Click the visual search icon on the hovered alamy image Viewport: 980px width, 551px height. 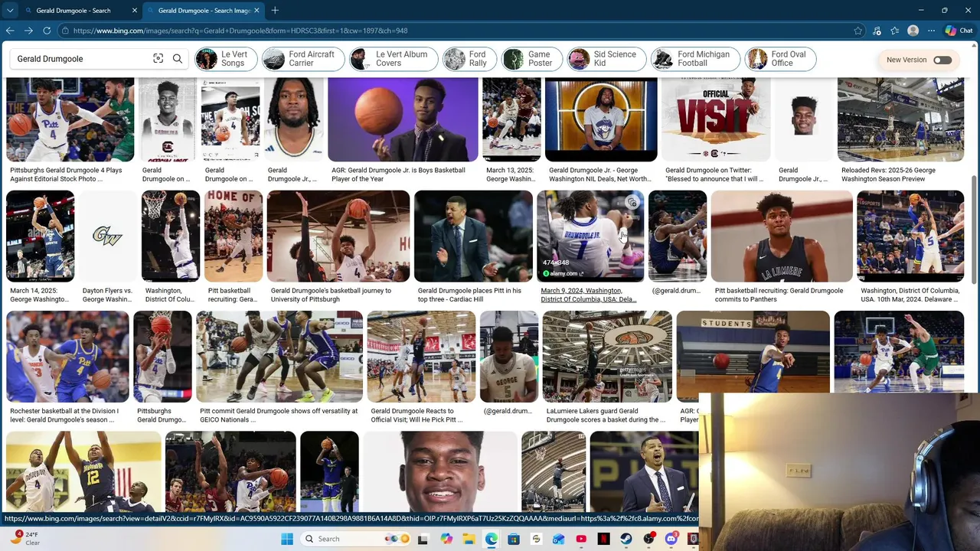tap(632, 203)
